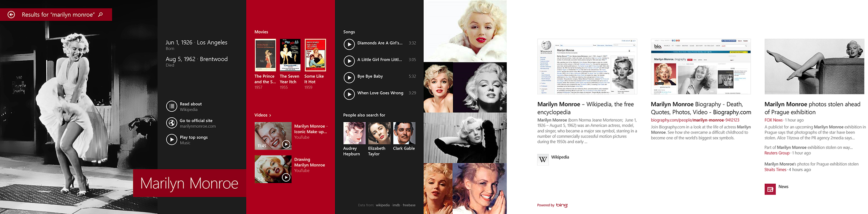The width and height of the screenshot is (868, 214).
Task: Click the Play top songs icon
Action: pyautogui.click(x=172, y=139)
